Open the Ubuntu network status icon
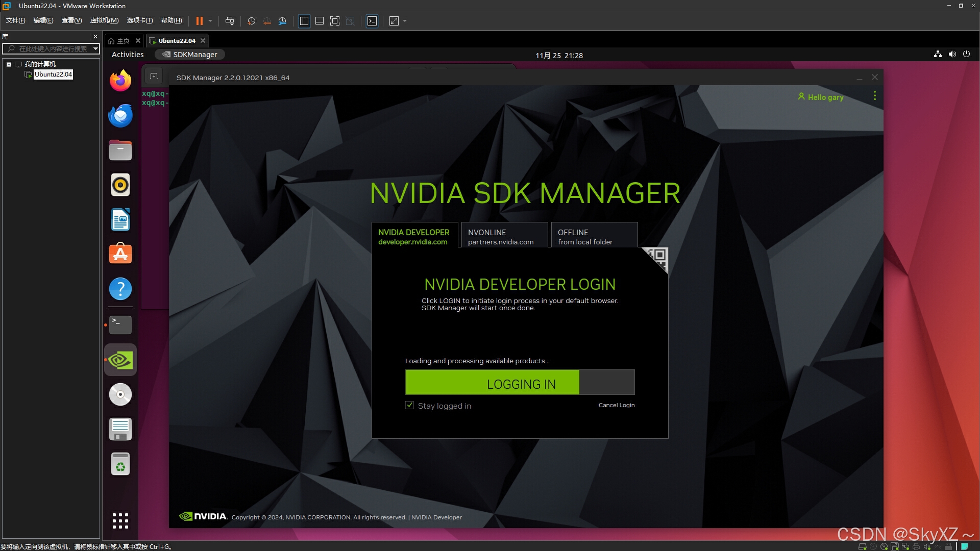The width and height of the screenshot is (980, 551). (x=938, y=54)
